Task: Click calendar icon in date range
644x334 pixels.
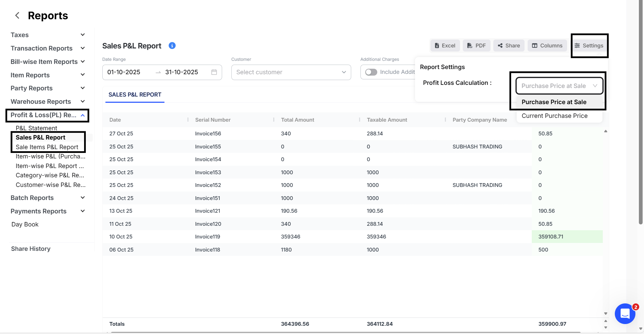Action: click(214, 72)
